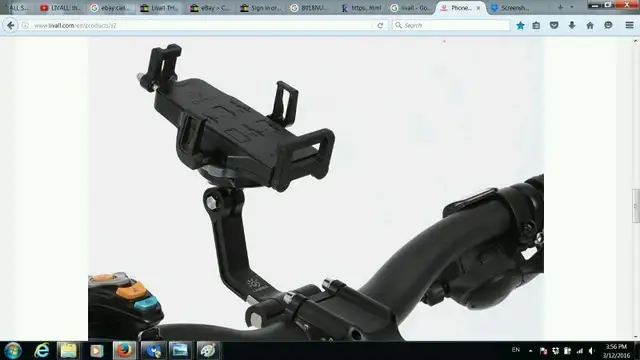Viewport: 640px width, 360px height.
Task: Click the site information icon in address bar
Action: click(x=25, y=25)
